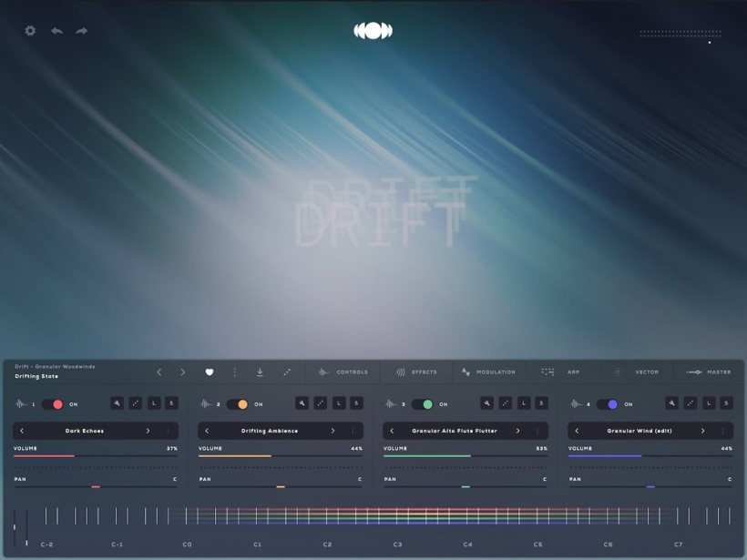
Task: Redo the last change
Action: (81, 31)
